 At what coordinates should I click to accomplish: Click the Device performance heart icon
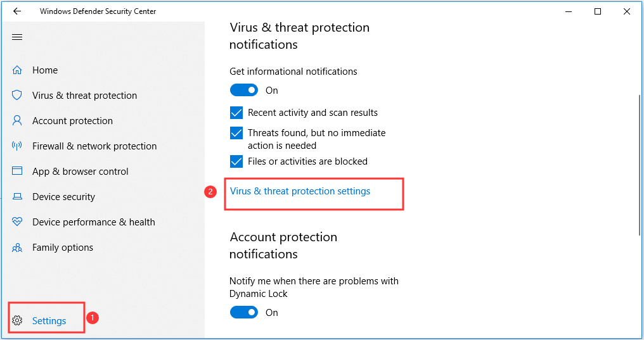click(18, 222)
